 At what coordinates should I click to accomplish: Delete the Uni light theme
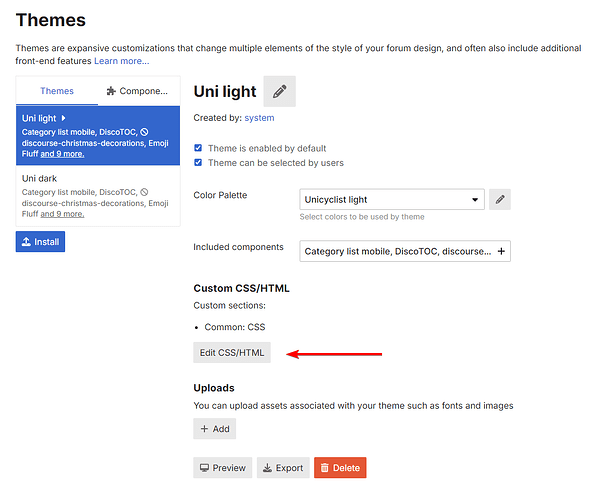[340, 468]
